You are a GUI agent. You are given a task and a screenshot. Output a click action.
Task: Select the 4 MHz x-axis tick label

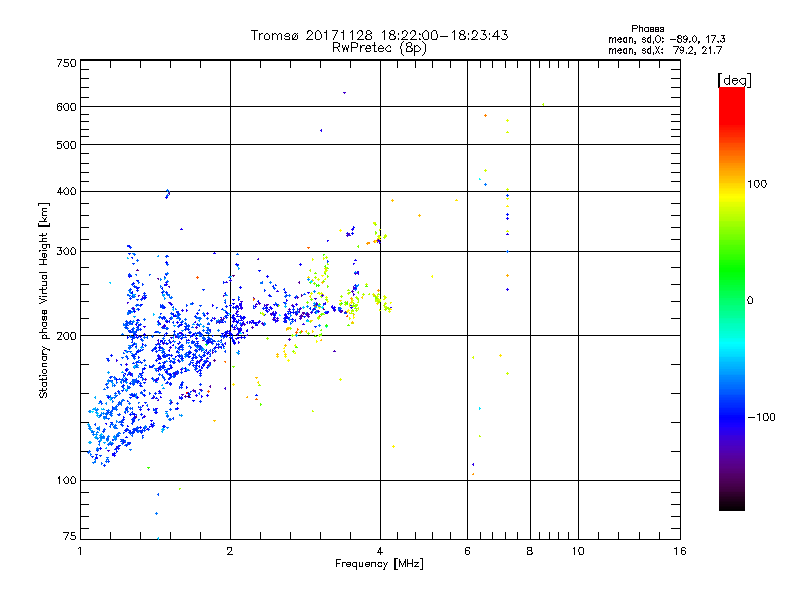(x=380, y=551)
